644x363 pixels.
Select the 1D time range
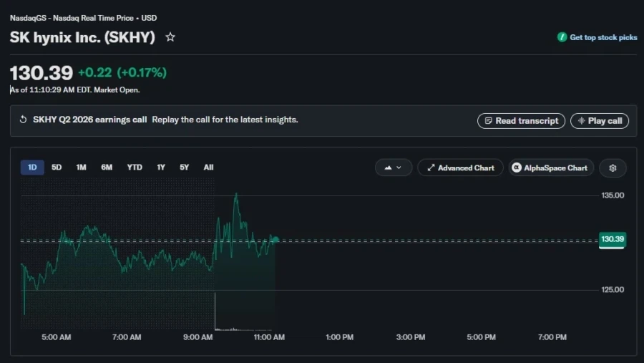click(x=32, y=168)
